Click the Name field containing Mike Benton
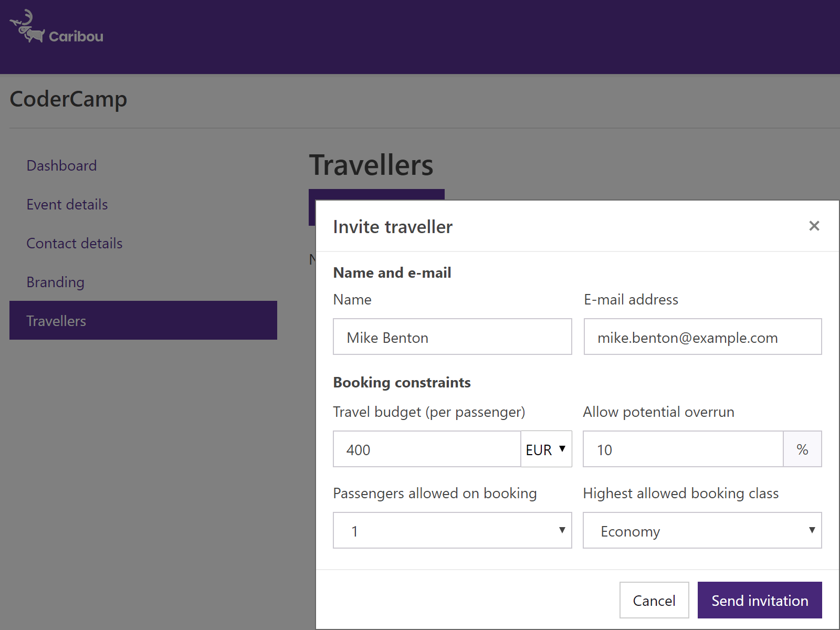 [452, 337]
